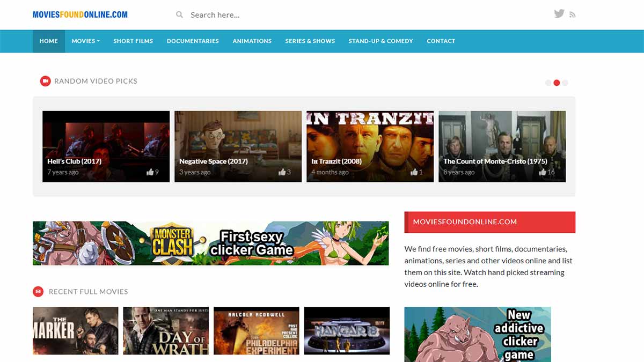Like The Count of Monte-Cristo video
Screen dimensions: 644x362
coord(543,172)
